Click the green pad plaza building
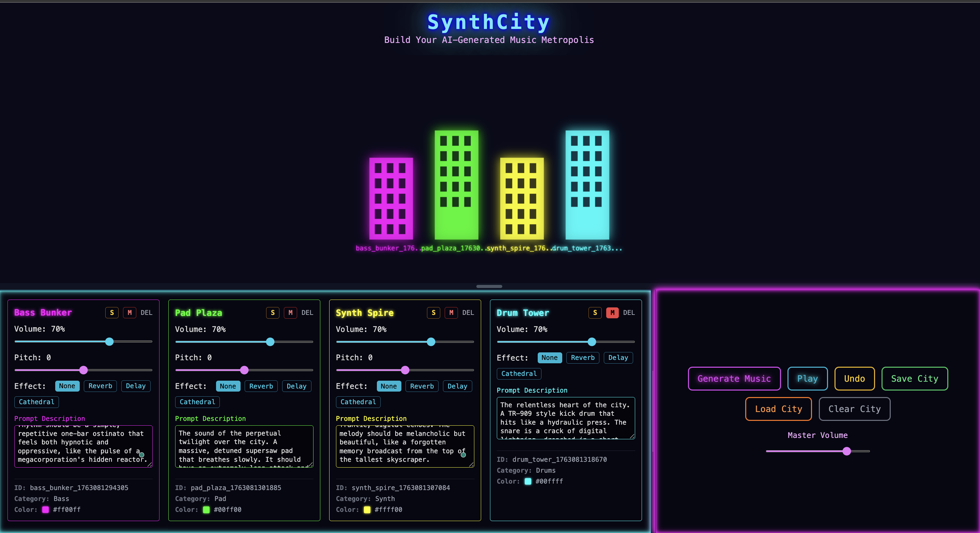Image resolution: width=980 pixels, height=533 pixels. [x=456, y=185]
